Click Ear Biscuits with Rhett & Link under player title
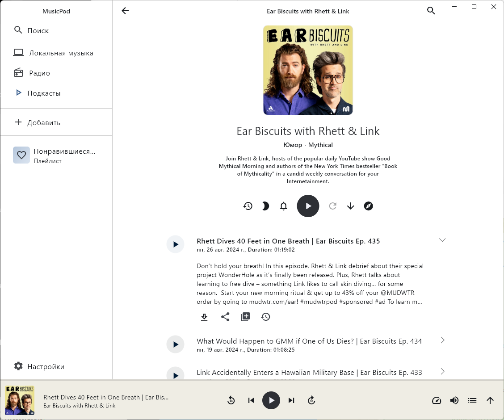504x420 pixels. pos(80,406)
